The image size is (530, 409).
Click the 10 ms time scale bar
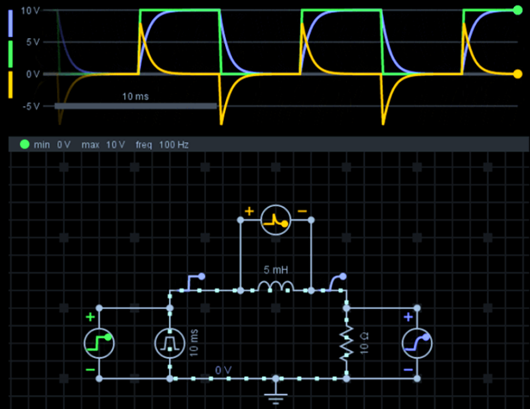click(136, 106)
